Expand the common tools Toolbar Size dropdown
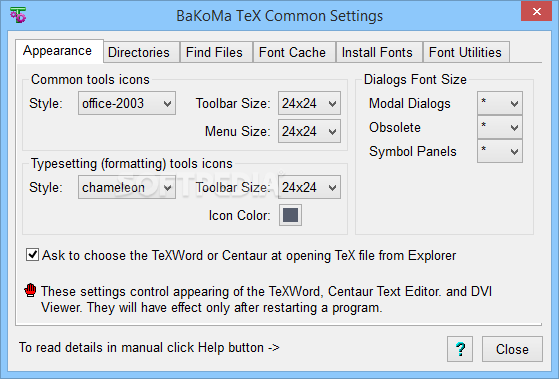Screen dimensions: 559x379 tap(309, 103)
